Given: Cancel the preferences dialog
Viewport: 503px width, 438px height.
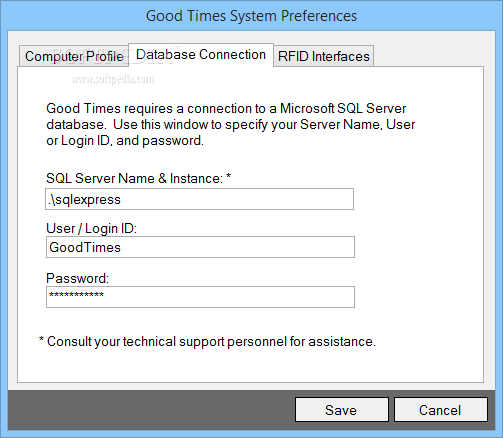Looking at the screenshot, I should [x=441, y=409].
